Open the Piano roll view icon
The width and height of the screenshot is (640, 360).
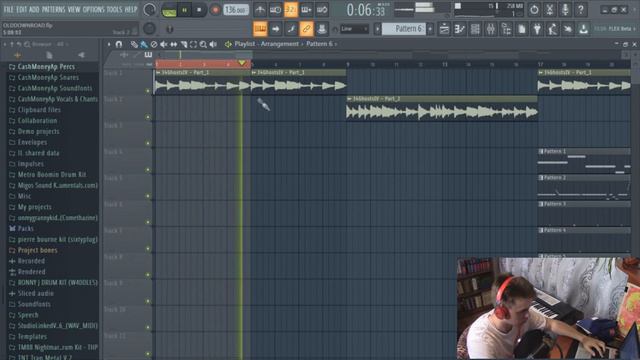[x=460, y=29]
